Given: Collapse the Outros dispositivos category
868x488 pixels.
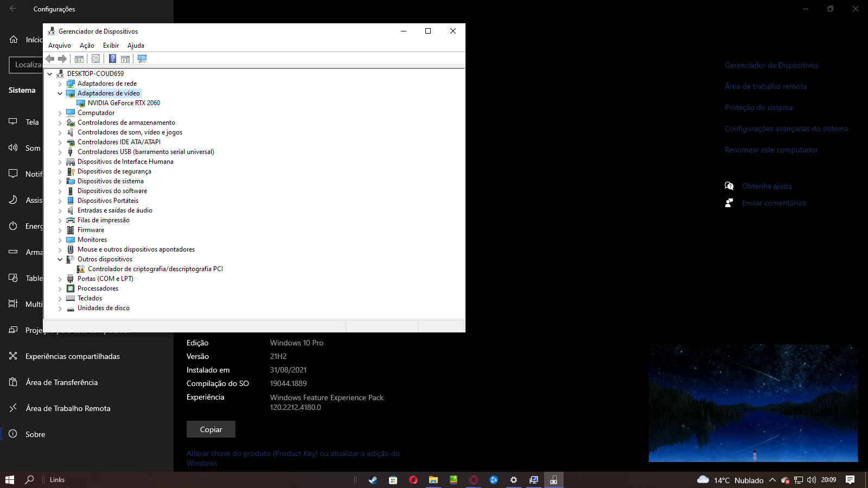Looking at the screenshot, I should click(x=60, y=259).
